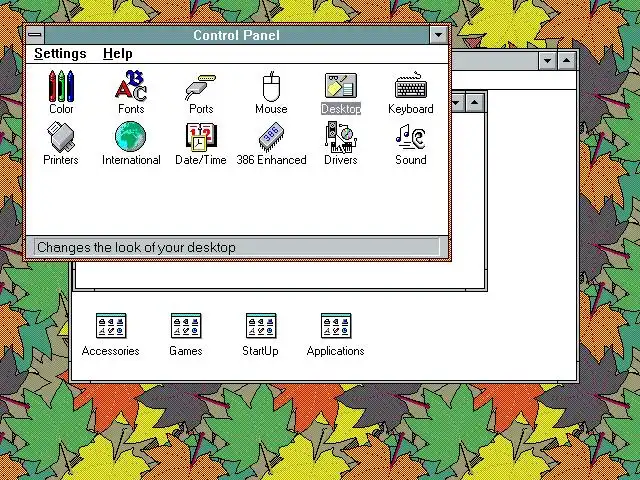Image resolution: width=640 pixels, height=480 pixels.
Task: Minimize the Control Panel window
Action: [x=439, y=35]
